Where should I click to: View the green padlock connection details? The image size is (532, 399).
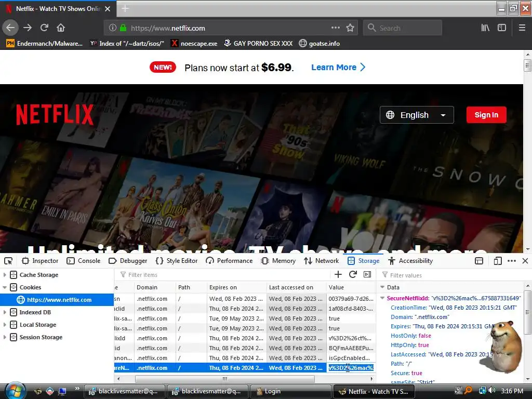click(x=123, y=28)
